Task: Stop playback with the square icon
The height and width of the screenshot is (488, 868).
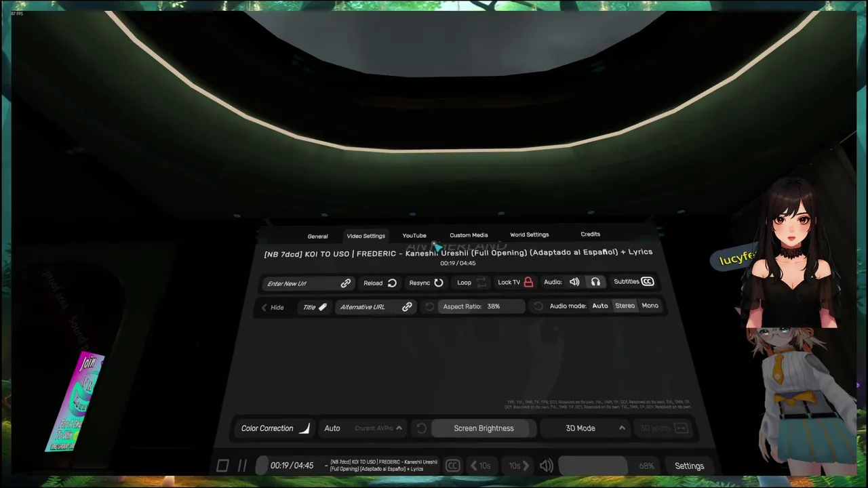Action: (x=222, y=466)
